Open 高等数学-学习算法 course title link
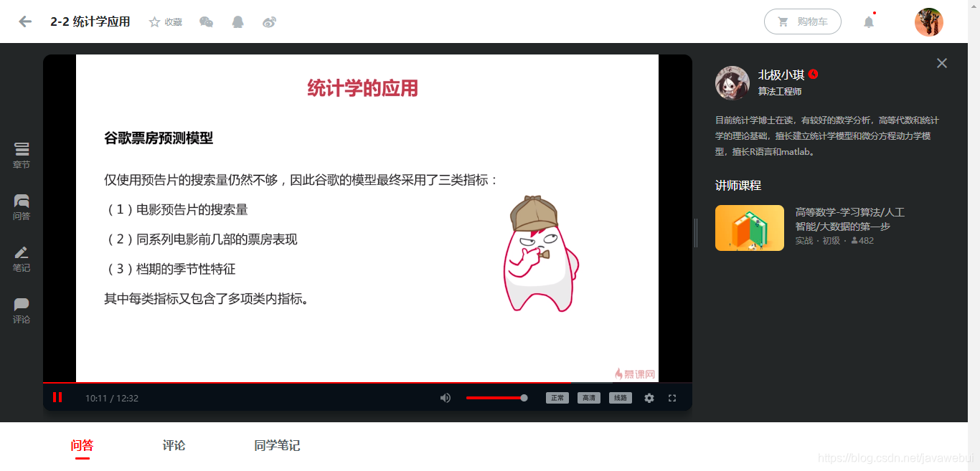The height and width of the screenshot is (471, 980). pyautogui.click(x=850, y=219)
